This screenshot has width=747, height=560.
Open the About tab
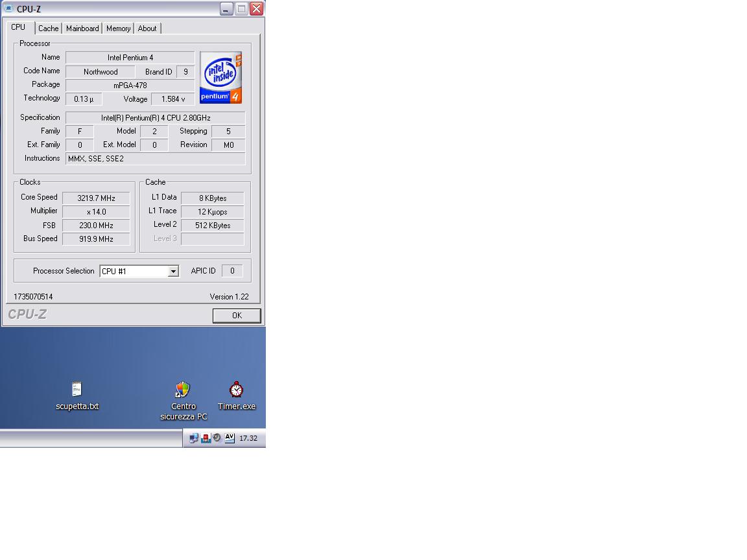pos(147,29)
